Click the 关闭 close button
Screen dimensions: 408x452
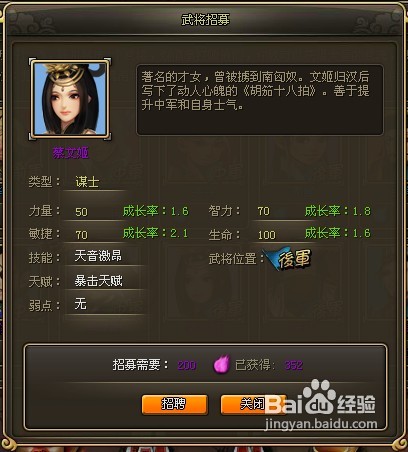(x=253, y=405)
